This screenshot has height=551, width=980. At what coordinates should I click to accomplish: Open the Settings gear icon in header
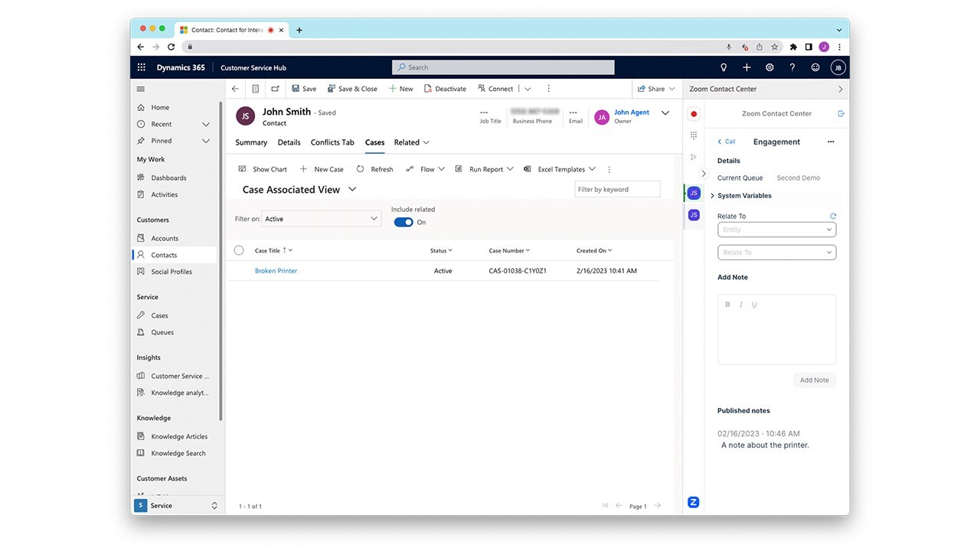(769, 67)
